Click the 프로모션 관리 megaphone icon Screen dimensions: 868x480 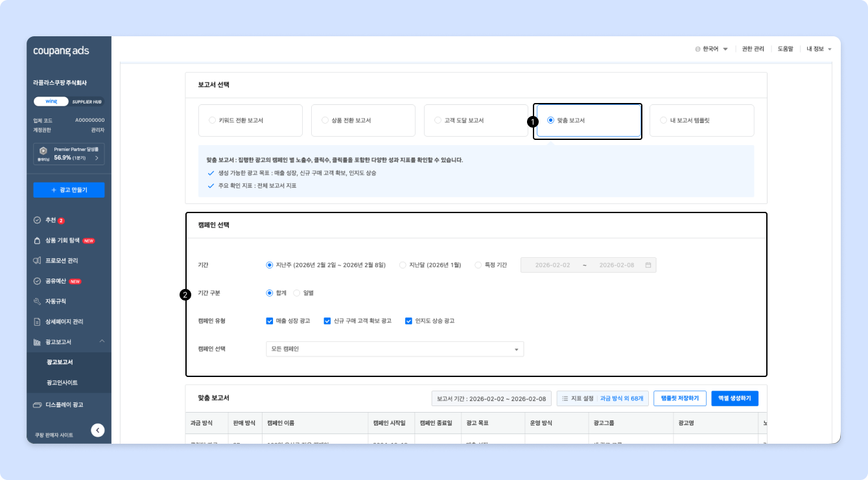tap(38, 260)
